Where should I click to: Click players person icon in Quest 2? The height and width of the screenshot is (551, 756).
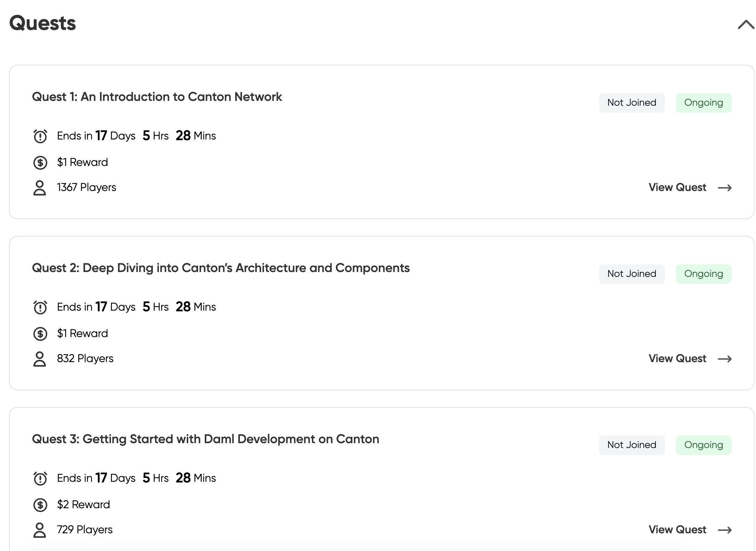40,359
